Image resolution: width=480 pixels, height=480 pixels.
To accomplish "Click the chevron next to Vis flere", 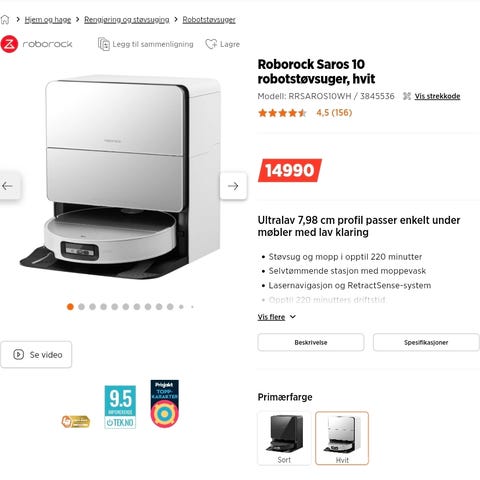I will [292, 317].
